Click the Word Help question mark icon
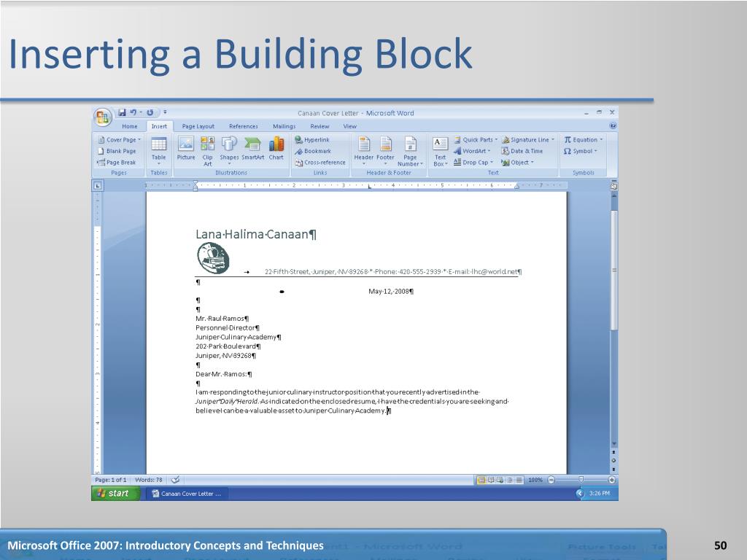Viewport: 747px width, 560px height. (613, 125)
